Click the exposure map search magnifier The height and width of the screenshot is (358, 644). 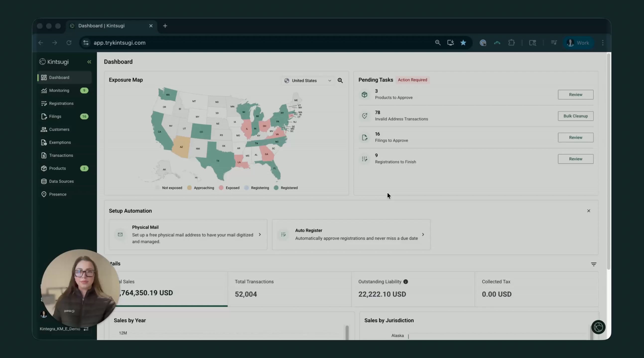pos(340,80)
